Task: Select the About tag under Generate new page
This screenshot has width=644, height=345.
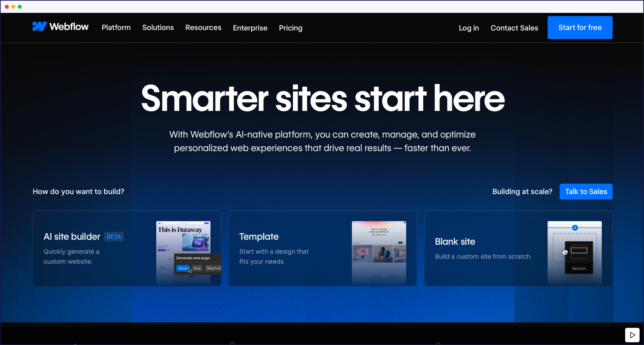Action: coord(182,268)
